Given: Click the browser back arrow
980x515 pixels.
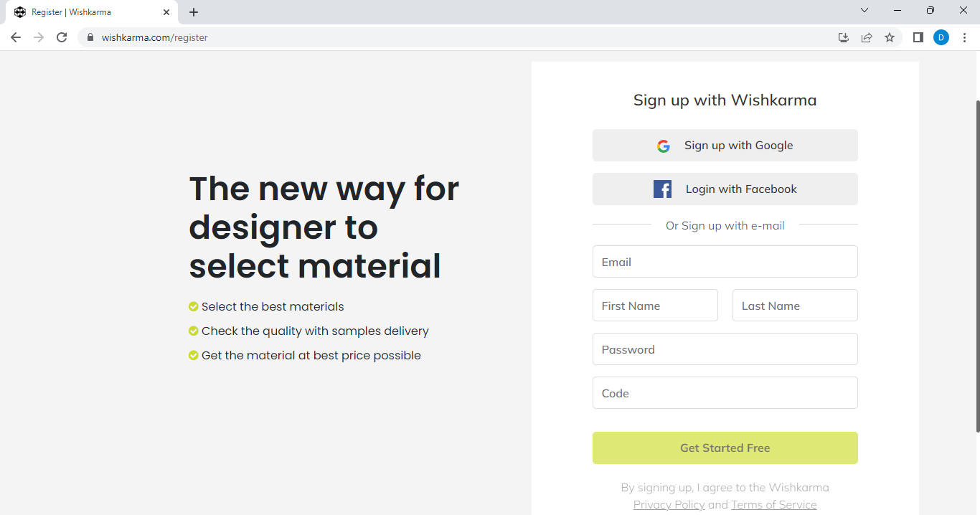Looking at the screenshot, I should pyautogui.click(x=16, y=37).
